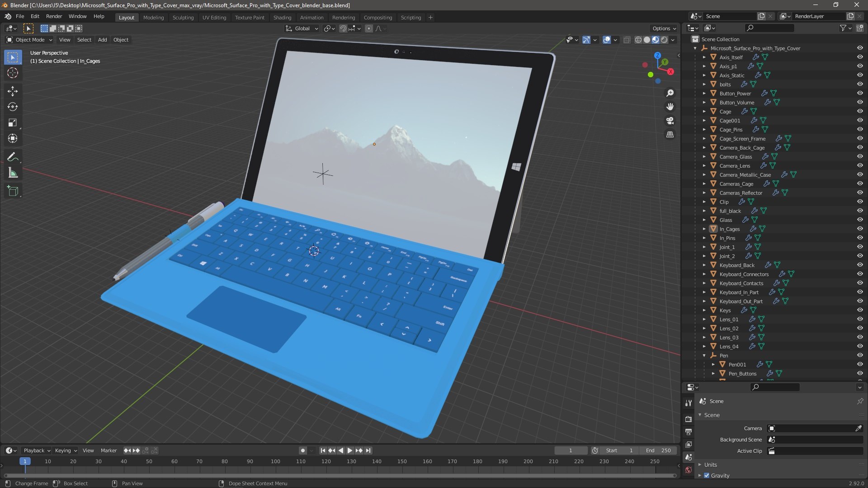Collapse the Pen collection in the outliner
The height and width of the screenshot is (488, 868).
704,356
